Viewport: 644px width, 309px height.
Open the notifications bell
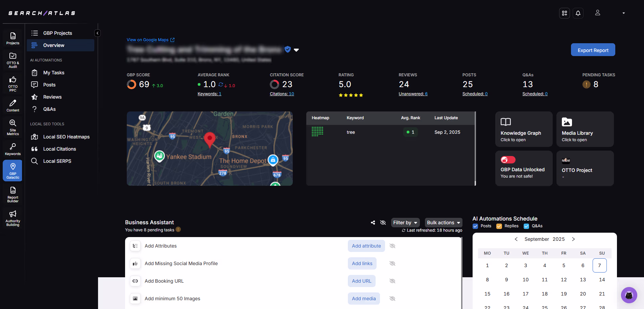(578, 13)
